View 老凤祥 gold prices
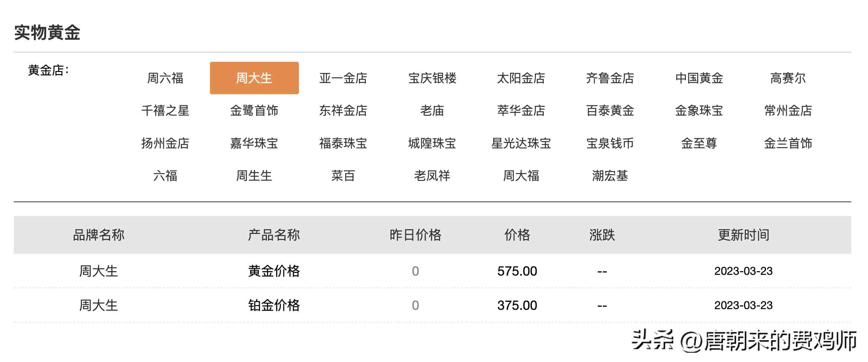The height and width of the screenshot is (362, 868). coord(432,176)
